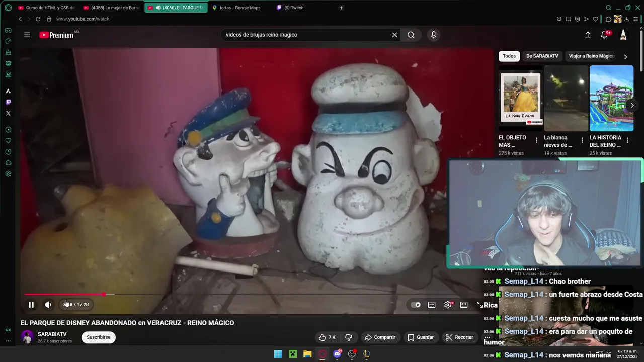
Task: Toggle video subtitles button
Action: pyautogui.click(x=432, y=304)
